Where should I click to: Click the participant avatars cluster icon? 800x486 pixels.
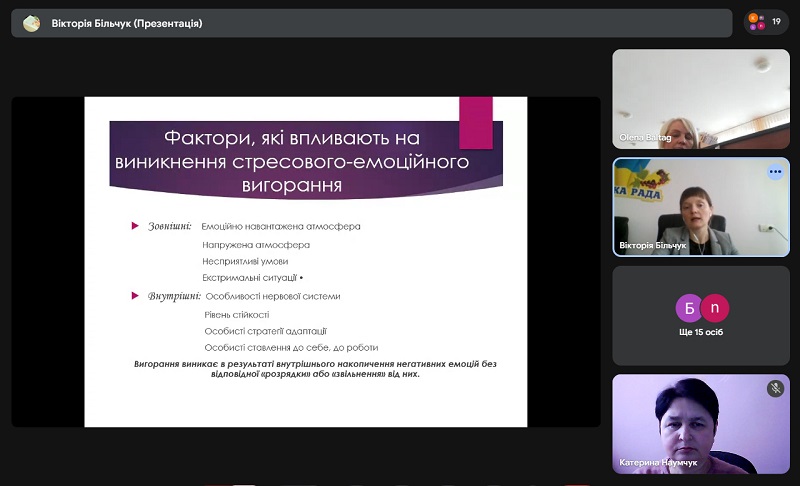click(756, 22)
